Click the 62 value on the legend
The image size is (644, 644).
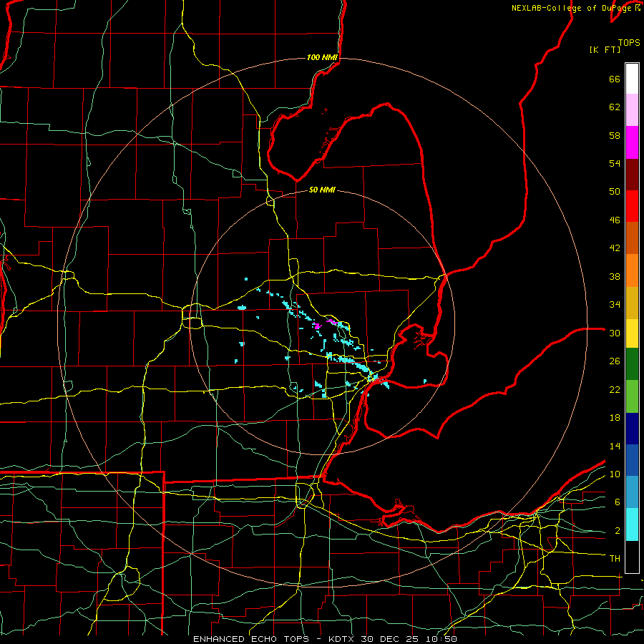615,107
